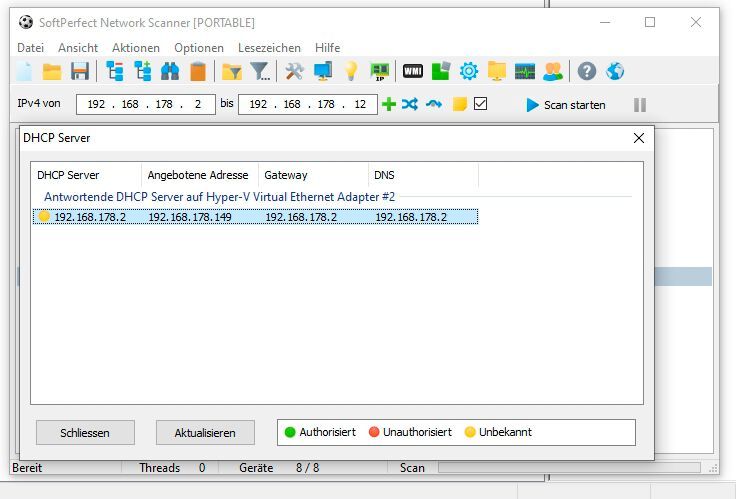Screen dimensions: 736x499
Task: Click the green waveform monitor icon
Action: point(525,71)
